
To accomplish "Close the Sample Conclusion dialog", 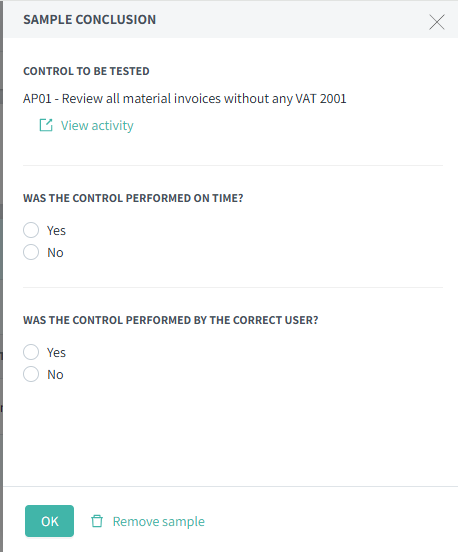I will pyautogui.click(x=437, y=22).
